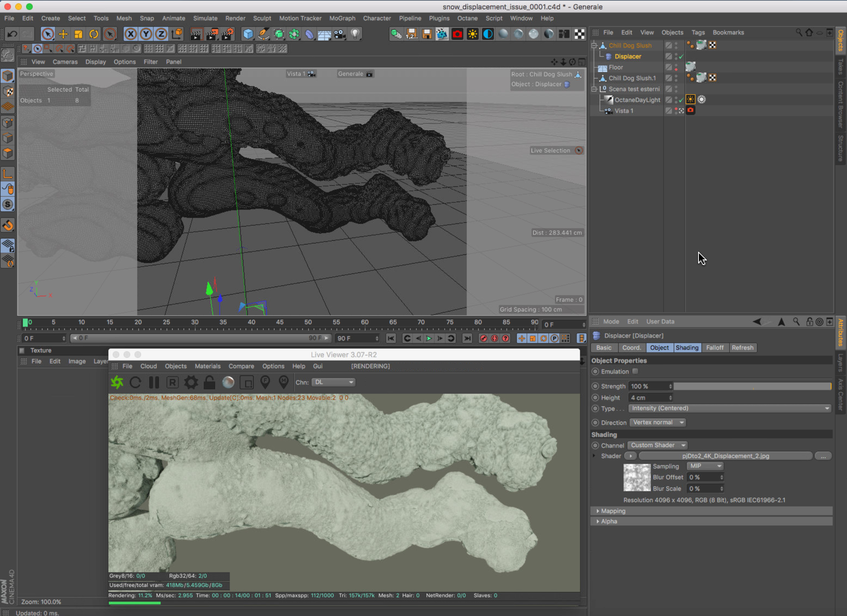847x616 pixels.
Task: Add a Cube primitive from toolbar
Action: pyautogui.click(x=248, y=34)
